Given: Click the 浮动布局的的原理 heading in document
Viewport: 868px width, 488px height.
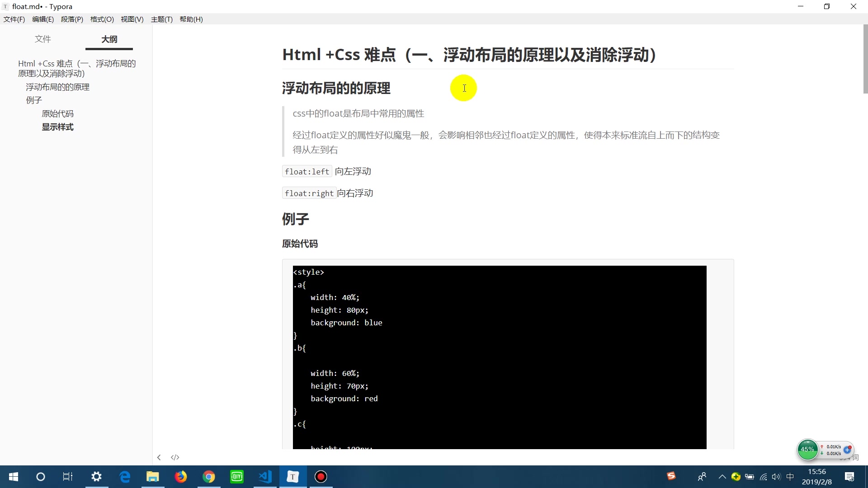Looking at the screenshot, I should coord(336,88).
